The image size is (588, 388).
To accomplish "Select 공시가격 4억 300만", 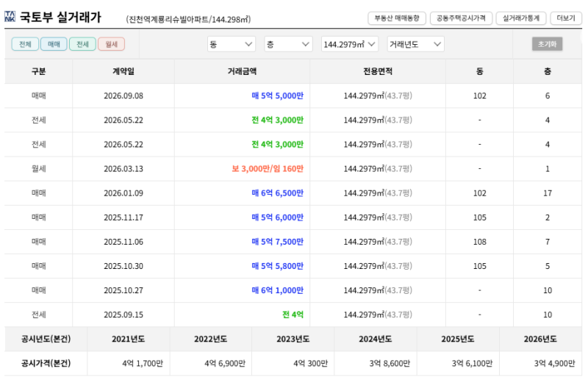I will (310, 363).
